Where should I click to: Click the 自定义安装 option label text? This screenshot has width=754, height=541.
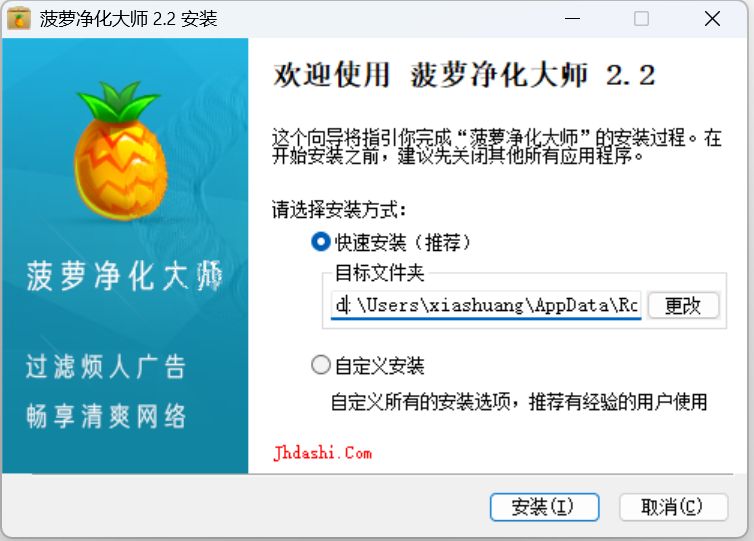tap(379, 366)
